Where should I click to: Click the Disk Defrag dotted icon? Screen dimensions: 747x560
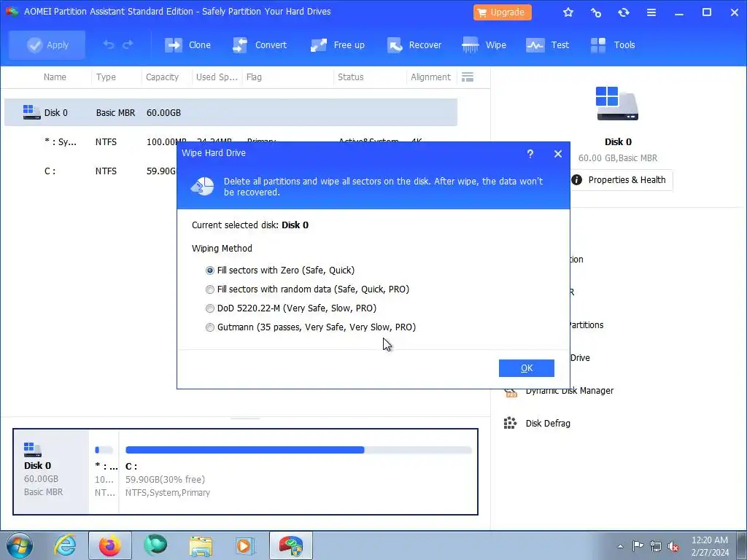coord(510,423)
